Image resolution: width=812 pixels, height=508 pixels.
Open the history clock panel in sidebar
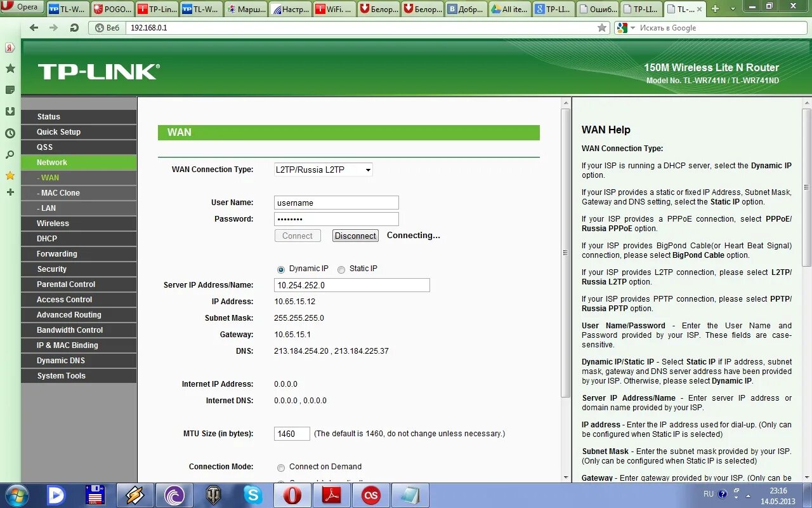tap(10, 133)
